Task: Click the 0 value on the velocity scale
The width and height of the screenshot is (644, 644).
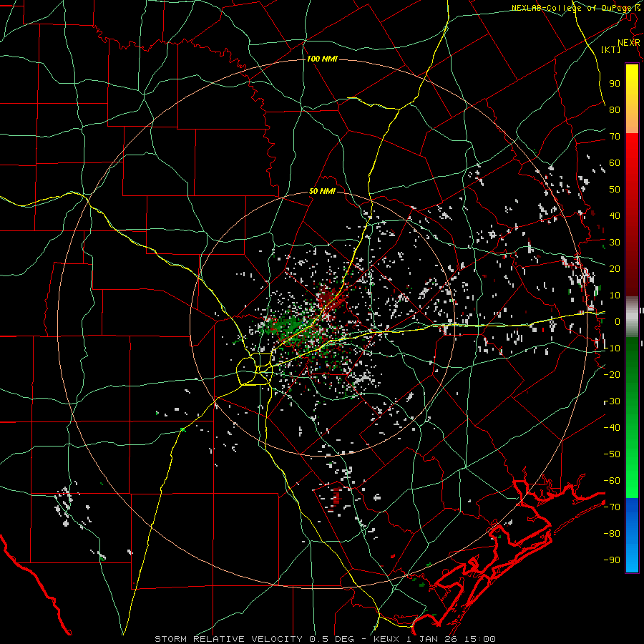Action: click(618, 321)
